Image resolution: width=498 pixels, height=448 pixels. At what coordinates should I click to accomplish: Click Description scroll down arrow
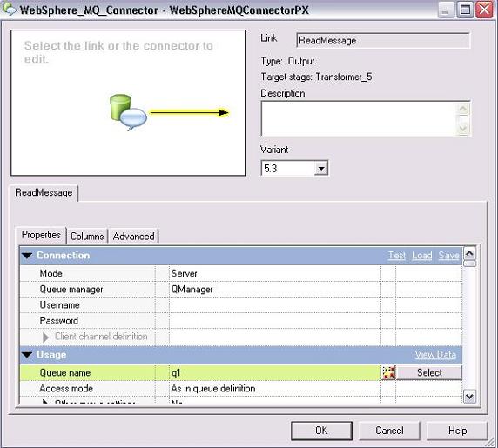[x=463, y=129]
